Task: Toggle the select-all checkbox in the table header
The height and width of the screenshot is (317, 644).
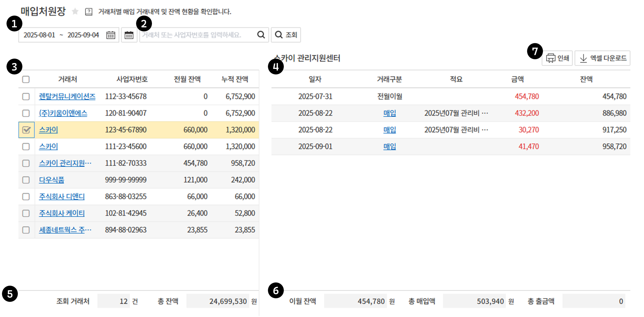Action: pyautogui.click(x=26, y=79)
